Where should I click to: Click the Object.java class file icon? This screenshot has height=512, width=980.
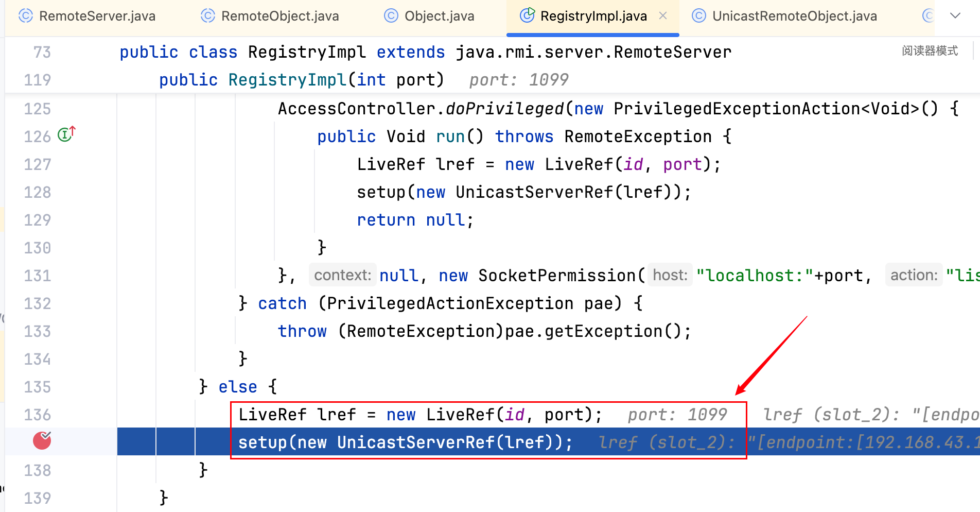pos(391,16)
